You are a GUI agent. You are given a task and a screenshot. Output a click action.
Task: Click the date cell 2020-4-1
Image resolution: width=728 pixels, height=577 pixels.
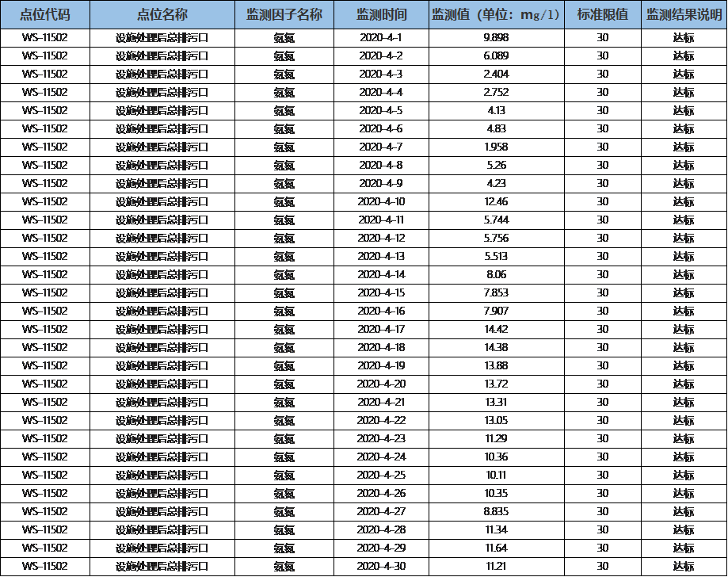click(381, 37)
